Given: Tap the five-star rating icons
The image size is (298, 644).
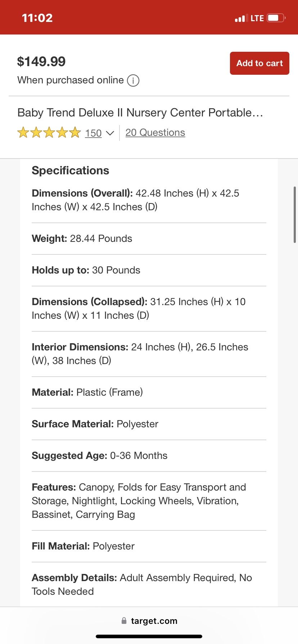Looking at the screenshot, I should point(49,133).
